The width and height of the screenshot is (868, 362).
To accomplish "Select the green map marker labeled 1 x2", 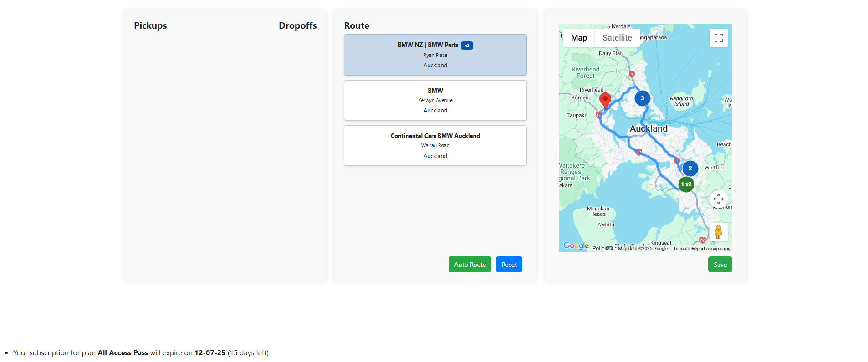I will click(x=686, y=184).
